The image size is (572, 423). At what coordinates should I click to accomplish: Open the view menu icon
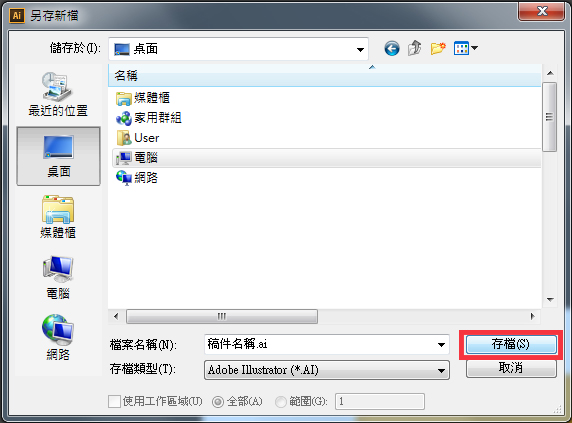point(465,48)
